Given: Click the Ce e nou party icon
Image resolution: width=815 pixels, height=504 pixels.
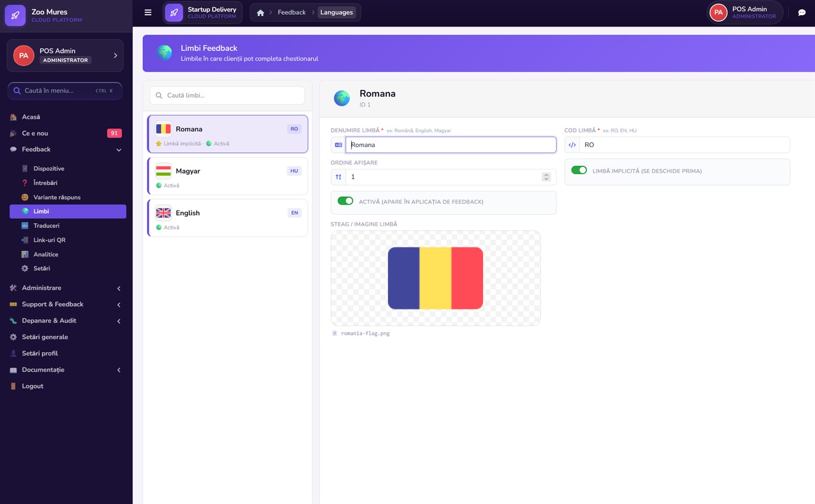Looking at the screenshot, I should click(x=13, y=133).
